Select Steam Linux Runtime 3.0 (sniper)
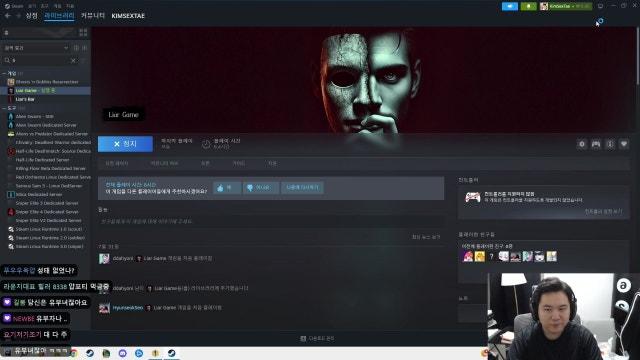 click(46, 247)
